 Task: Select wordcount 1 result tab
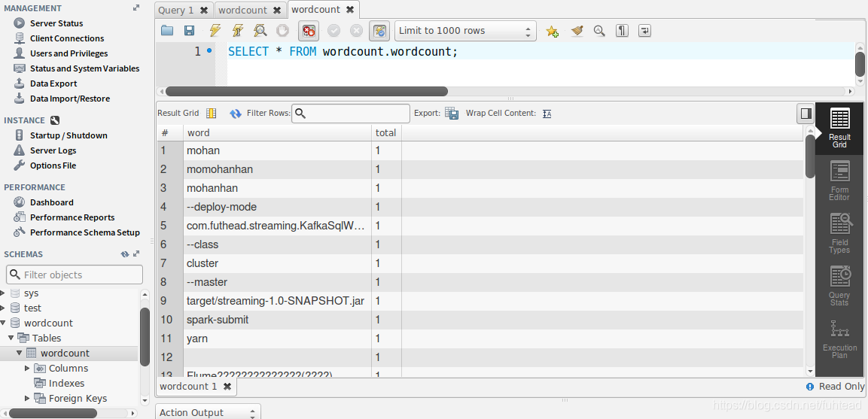tap(188, 387)
